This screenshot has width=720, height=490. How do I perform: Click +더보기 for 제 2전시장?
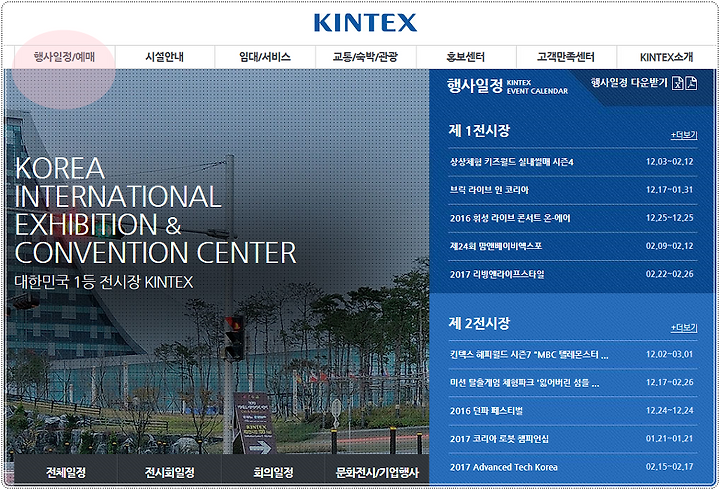[x=684, y=328]
